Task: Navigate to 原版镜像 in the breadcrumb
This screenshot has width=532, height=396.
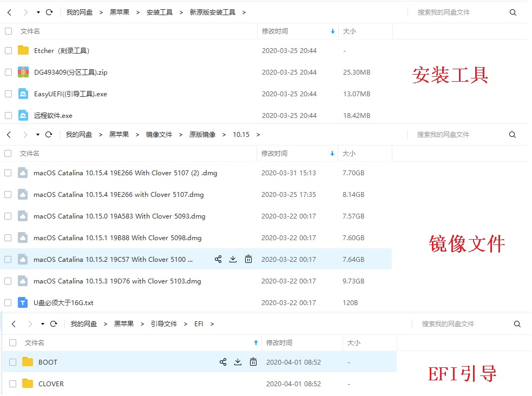Action: [x=202, y=135]
